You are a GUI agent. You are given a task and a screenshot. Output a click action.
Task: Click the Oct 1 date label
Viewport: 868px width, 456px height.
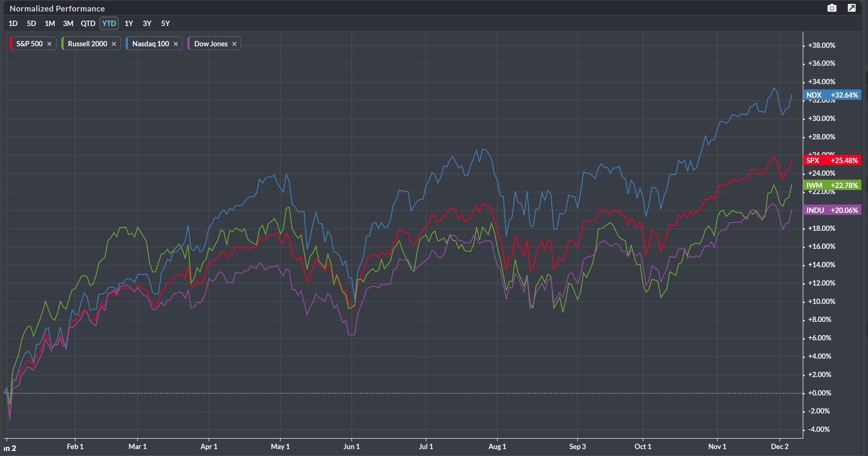pyautogui.click(x=643, y=446)
